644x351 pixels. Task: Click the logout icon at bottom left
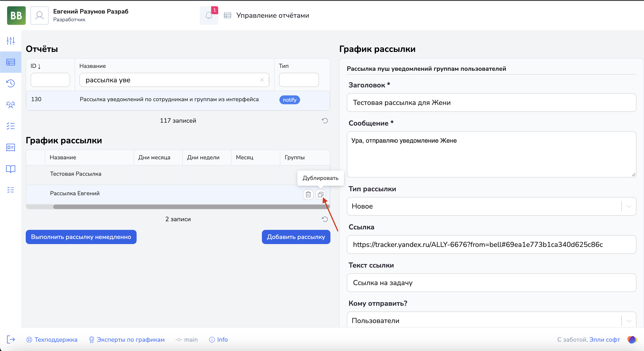coord(11,339)
